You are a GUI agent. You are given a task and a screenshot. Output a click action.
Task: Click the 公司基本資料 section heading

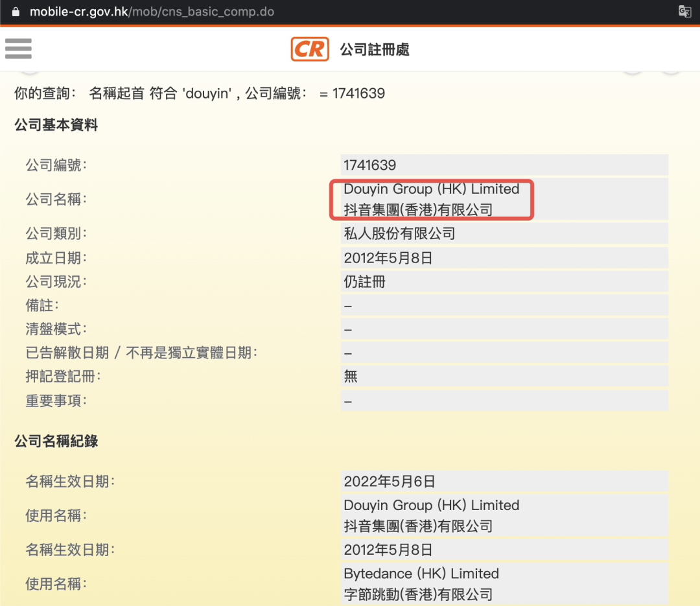56,124
